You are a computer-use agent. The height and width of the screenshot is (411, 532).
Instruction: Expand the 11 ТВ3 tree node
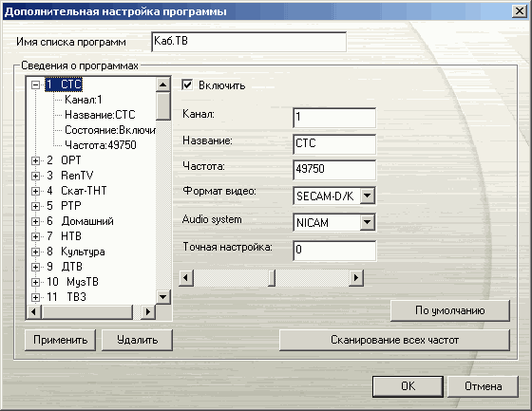36,297
